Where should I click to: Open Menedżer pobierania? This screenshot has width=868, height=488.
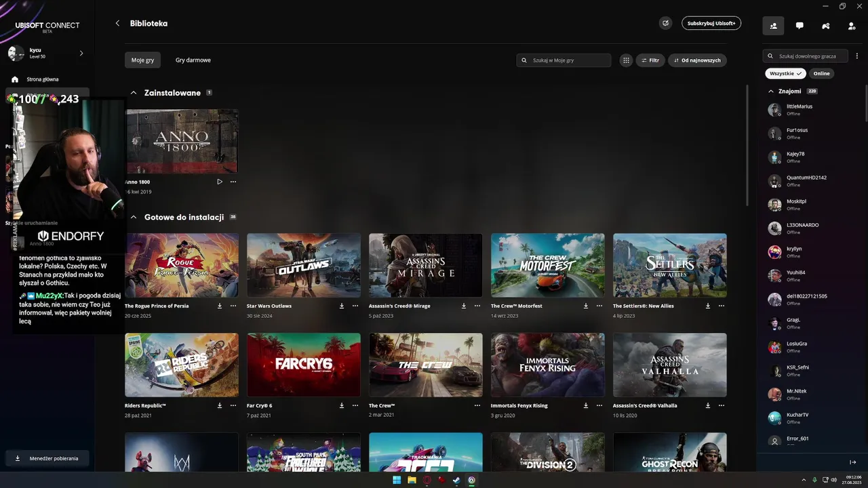[47, 458]
